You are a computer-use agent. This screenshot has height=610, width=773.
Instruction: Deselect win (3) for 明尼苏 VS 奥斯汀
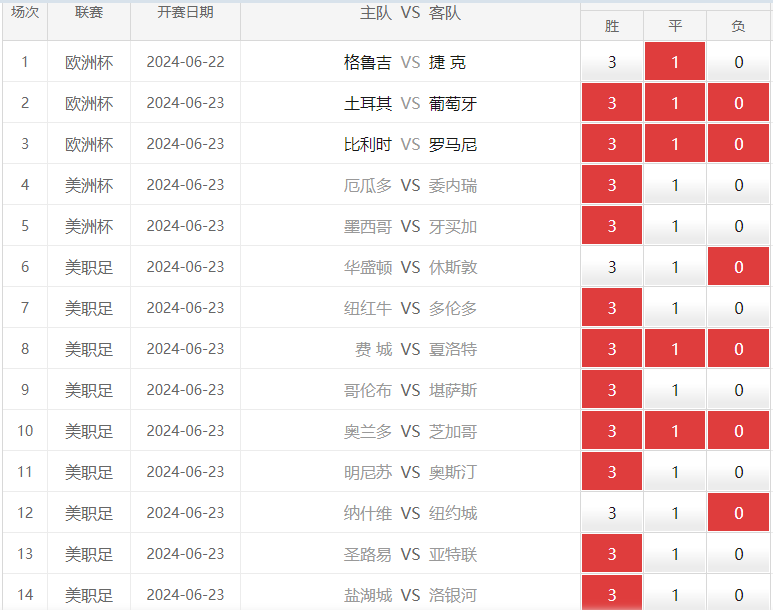pyautogui.click(x=612, y=471)
